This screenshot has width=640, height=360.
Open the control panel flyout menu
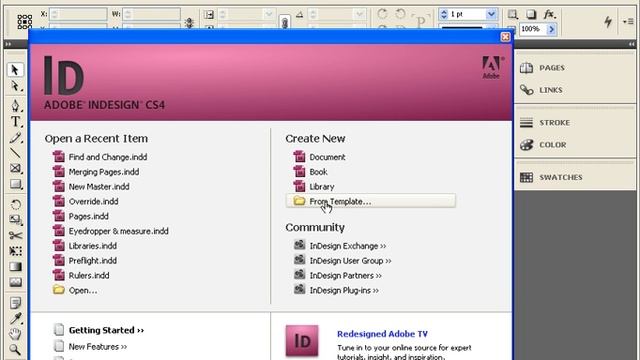pyautogui.click(x=628, y=21)
